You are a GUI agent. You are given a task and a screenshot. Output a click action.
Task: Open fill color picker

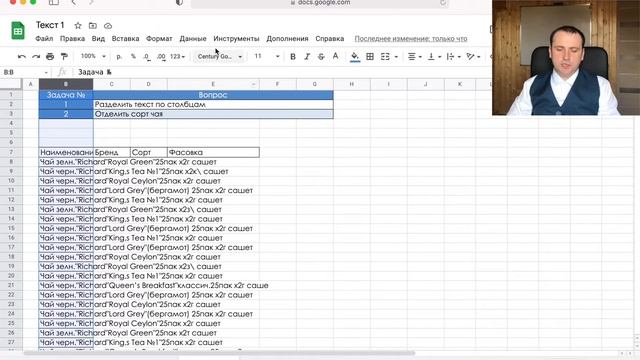(x=355, y=56)
